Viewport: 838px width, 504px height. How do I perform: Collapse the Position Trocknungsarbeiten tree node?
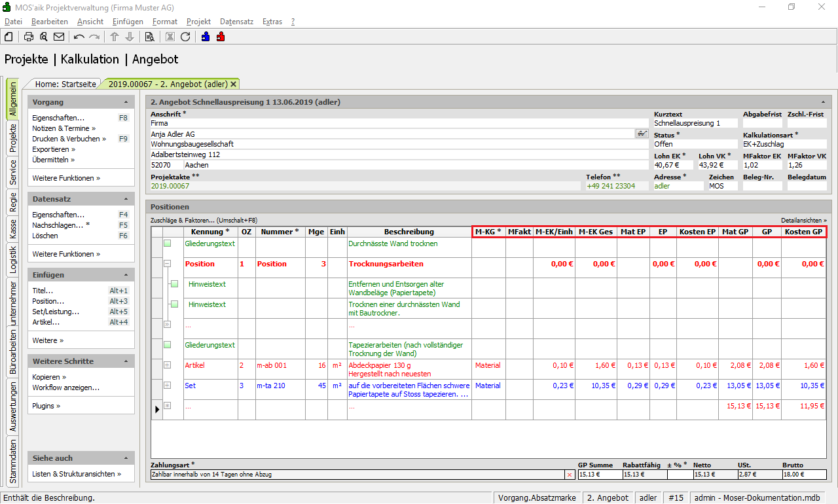coord(168,264)
